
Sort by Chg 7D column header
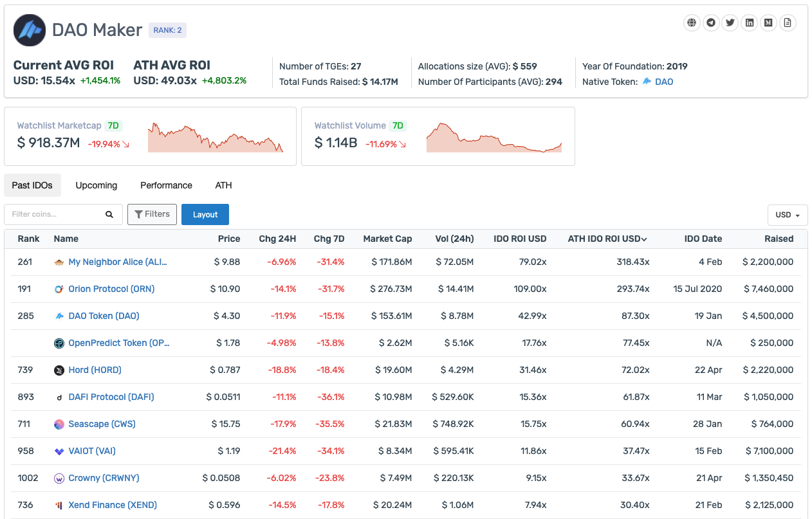pos(329,239)
